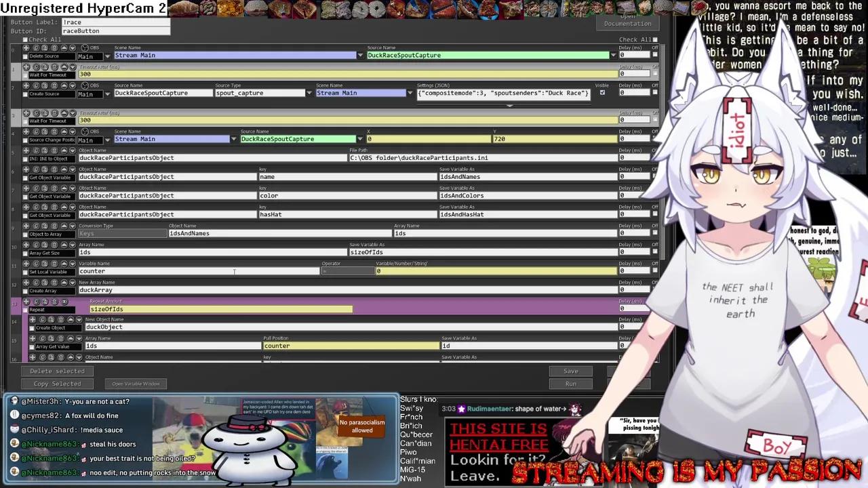Add action below Delete Source row
Viewport: 868px width, 488px height.
click(26, 48)
